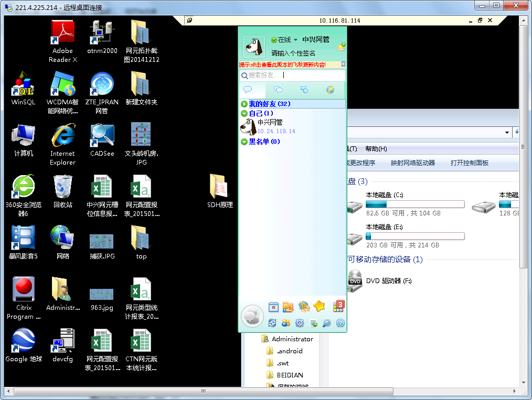Open the CADSee desktop shortcut
Screen dimensions: 532x400
click(102, 139)
